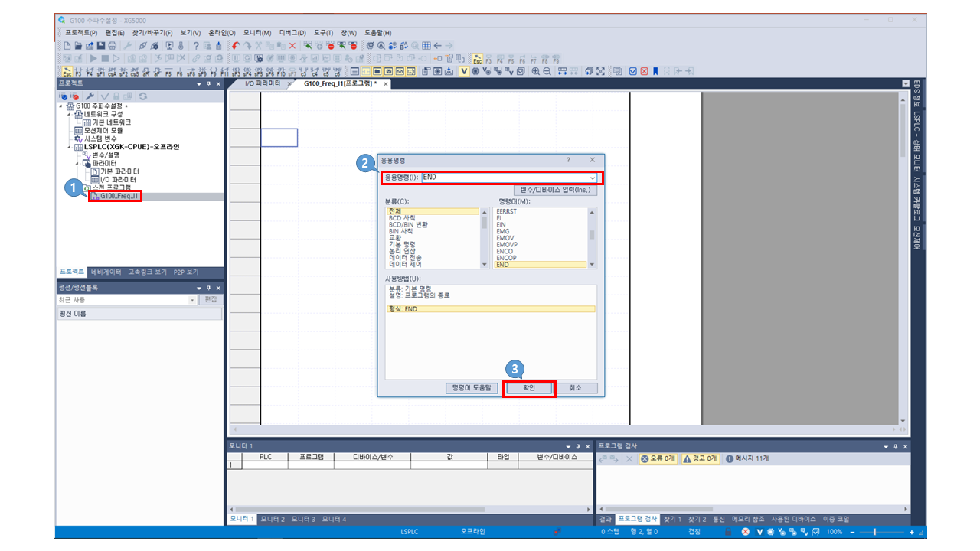Select the wrench tool icon in the project pane
This screenshot has width=980, height=551.
point(90,96)
